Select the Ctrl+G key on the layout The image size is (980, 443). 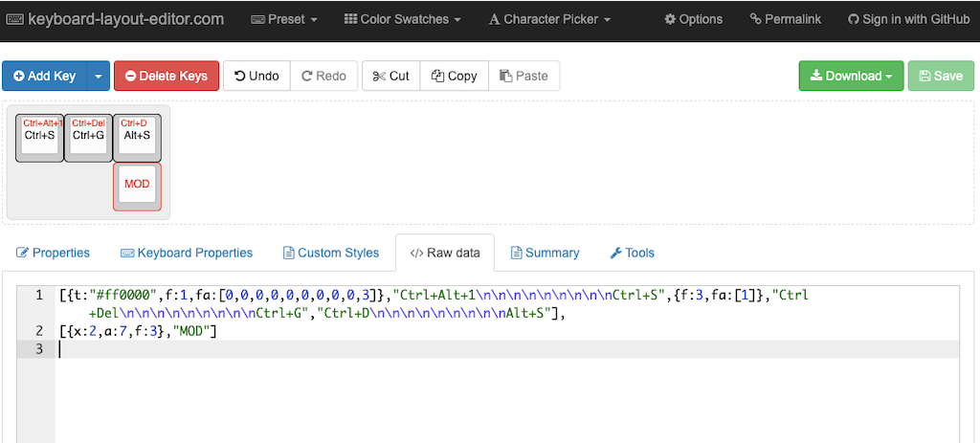pos(88,138)
